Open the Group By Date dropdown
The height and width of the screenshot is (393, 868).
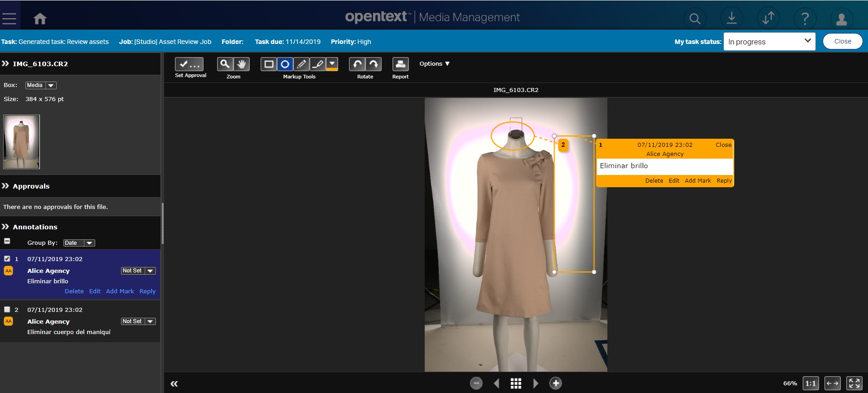(x=79, y=243)
